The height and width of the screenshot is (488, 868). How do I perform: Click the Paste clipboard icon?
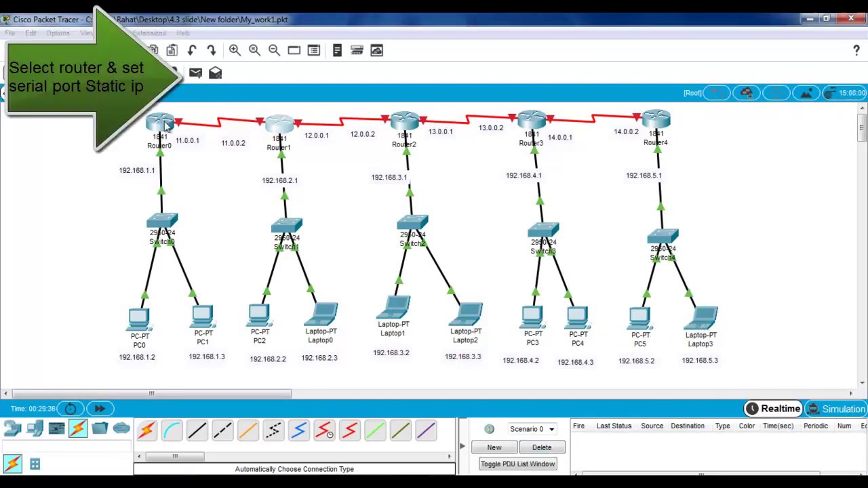pyautogui.click(x=172, y=50)
